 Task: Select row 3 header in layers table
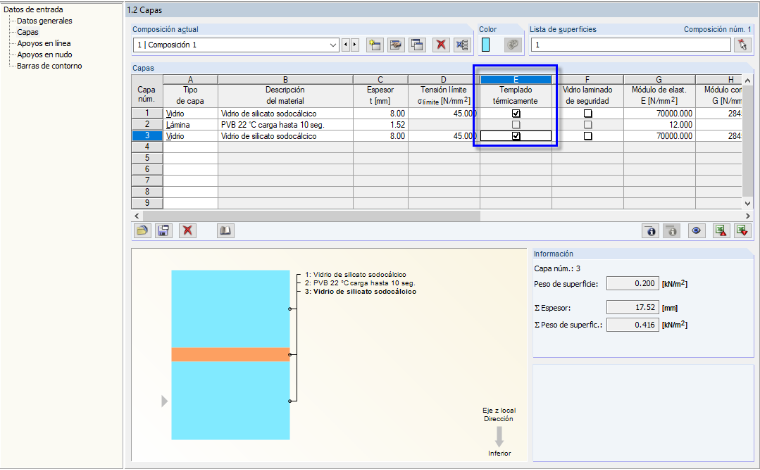pyautogui.click(x=147, y=136)
